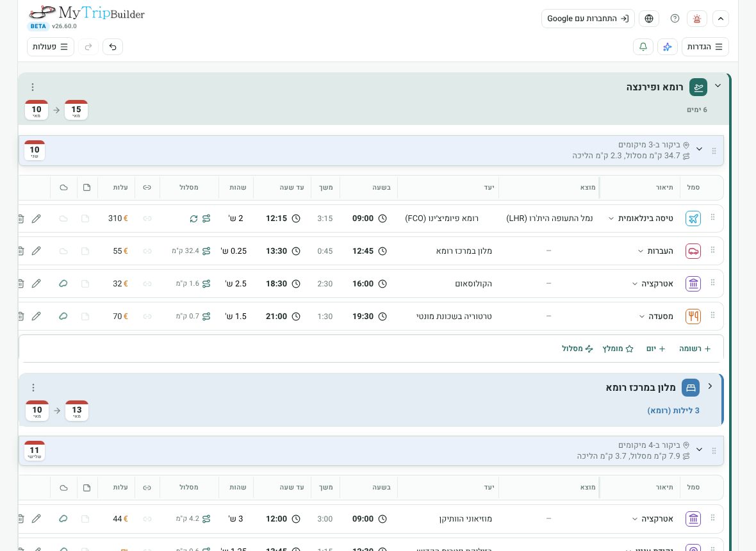Click the route icon in the 32.4 ק"מ row

[206, 251]
